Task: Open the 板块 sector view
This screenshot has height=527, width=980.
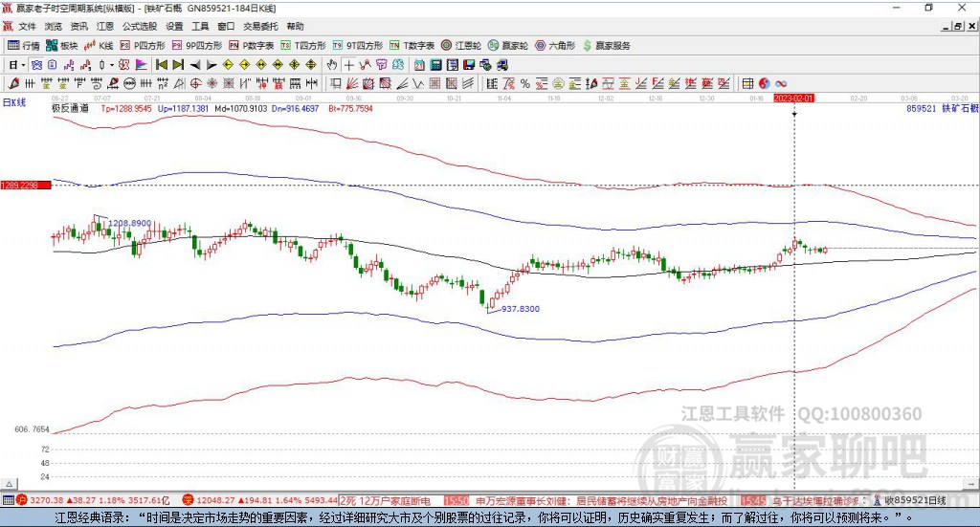Action: (x=62, y=46)
